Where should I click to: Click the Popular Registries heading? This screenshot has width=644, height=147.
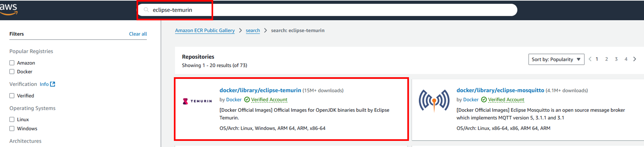(x=31, y=51)
